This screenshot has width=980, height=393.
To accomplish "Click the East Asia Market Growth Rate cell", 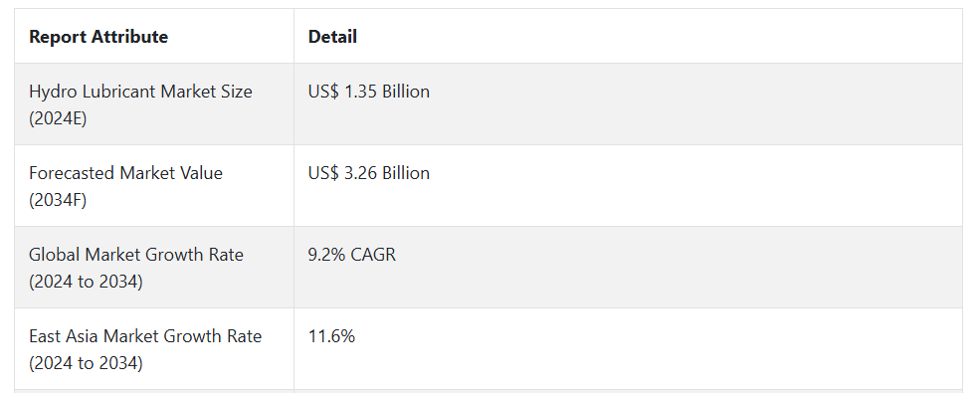I will pos(154,348).
